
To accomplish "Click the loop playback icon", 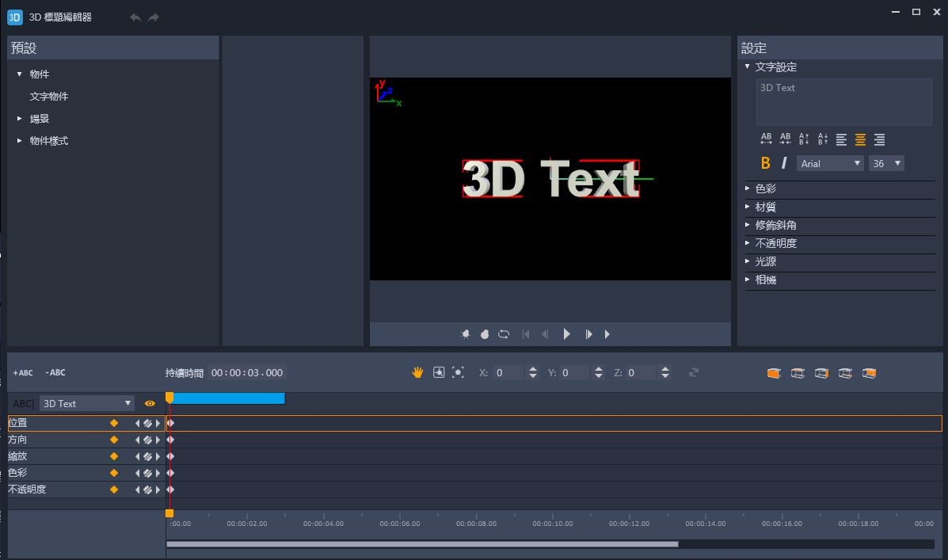I will pyautogui.click(x=504, y=334).
